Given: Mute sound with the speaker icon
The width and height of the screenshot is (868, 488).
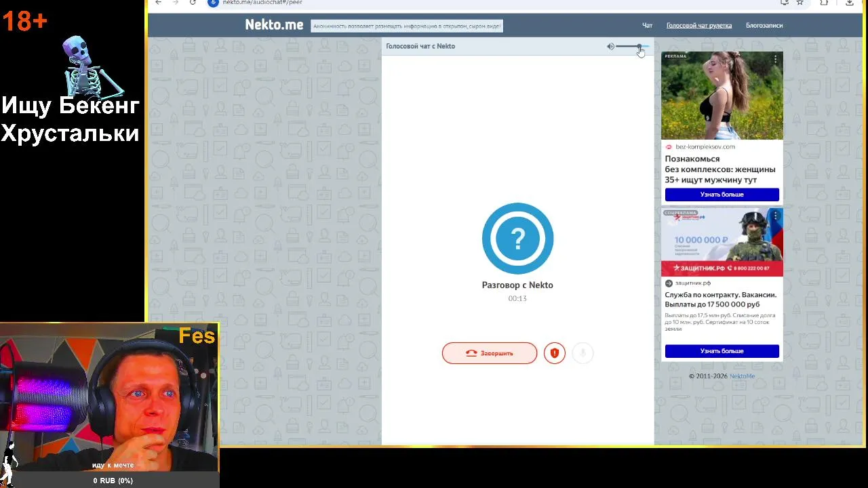Looking at the screenshot, I should 610,46.
